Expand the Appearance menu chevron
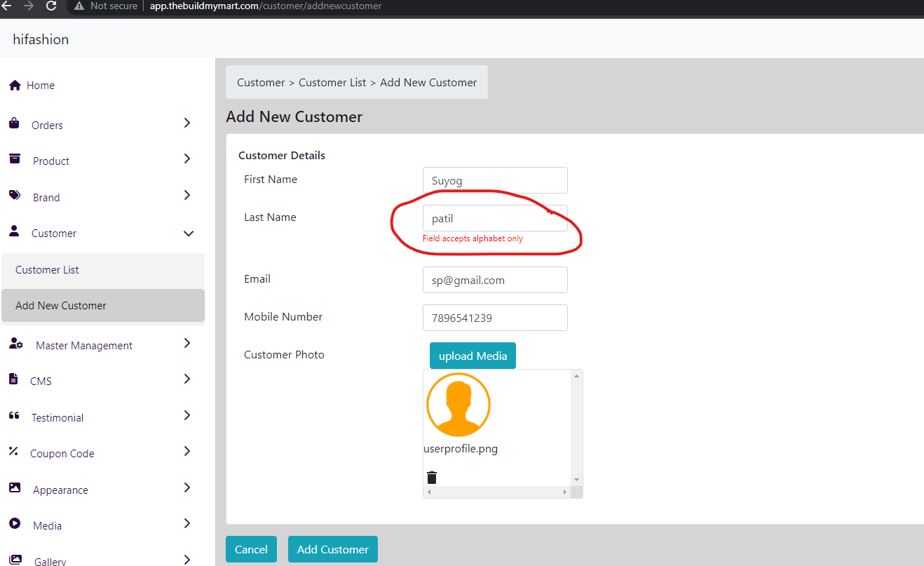 point(187,487)
